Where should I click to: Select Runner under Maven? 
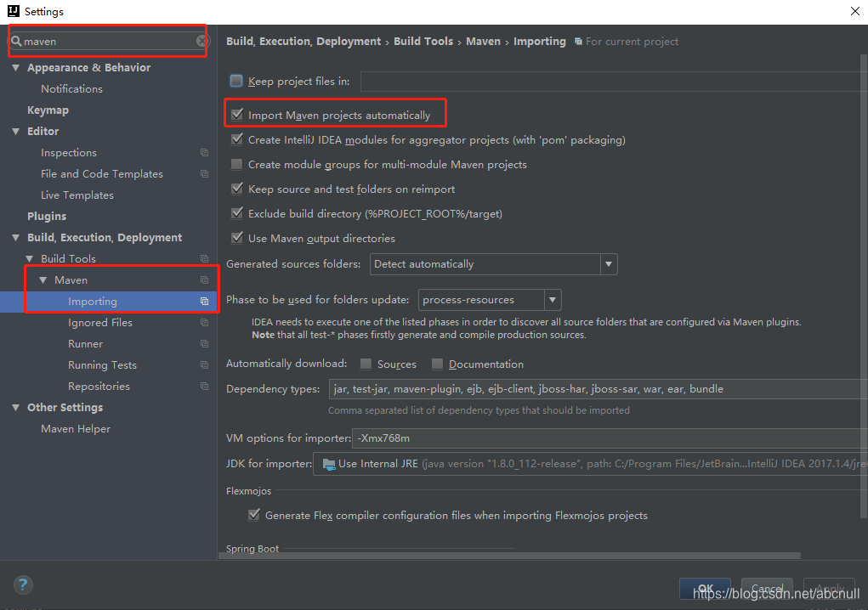click(x=85, y=344)
